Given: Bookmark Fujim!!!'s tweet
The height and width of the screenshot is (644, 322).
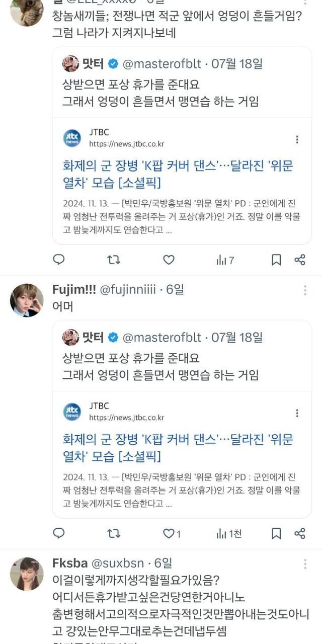Looking at the screenshot, I should 276,533.
